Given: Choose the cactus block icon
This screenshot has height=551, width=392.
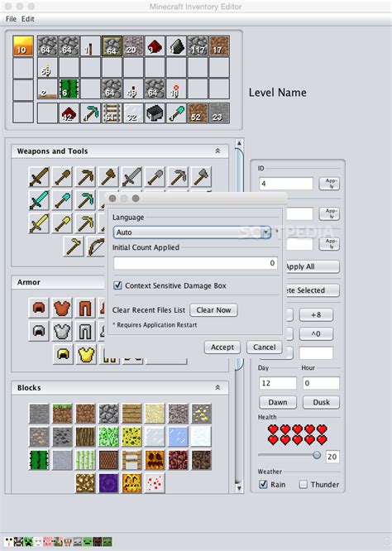Looking at the screenshot, I should [x=39, y=460].
